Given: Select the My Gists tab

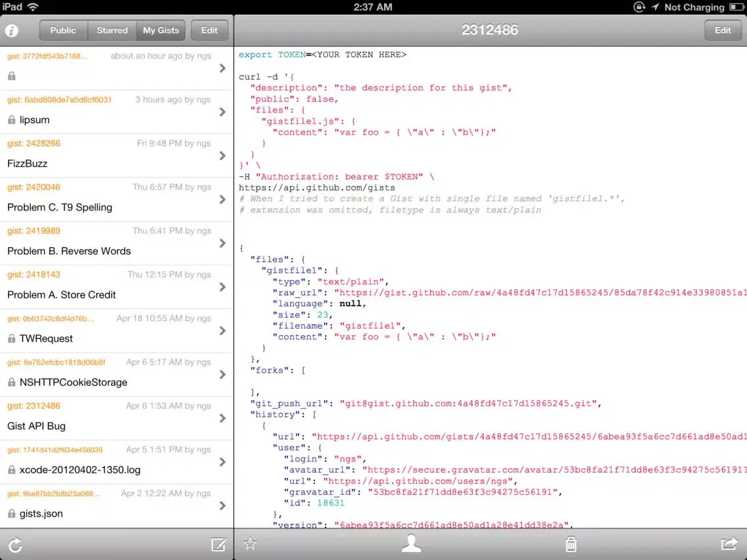Looking at the screenshot, I should click(160, 30).
